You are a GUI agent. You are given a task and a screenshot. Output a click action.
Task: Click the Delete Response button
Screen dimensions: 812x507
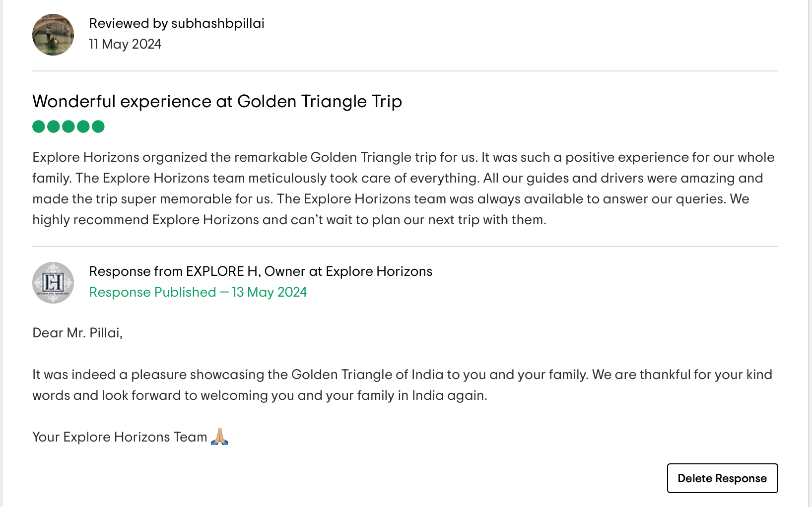722,478
